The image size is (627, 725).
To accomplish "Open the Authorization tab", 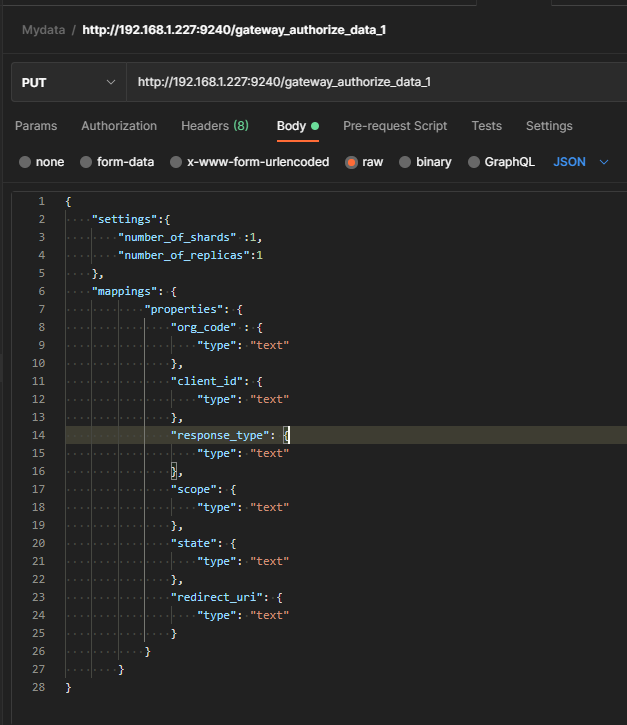I will [x=119, y=126].
